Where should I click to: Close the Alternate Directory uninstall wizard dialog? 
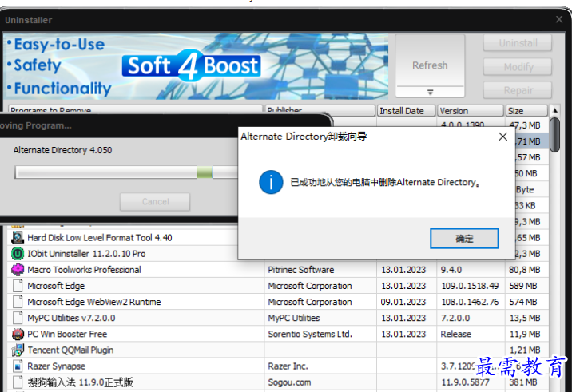pyautogui.click(x=502, y=137)
